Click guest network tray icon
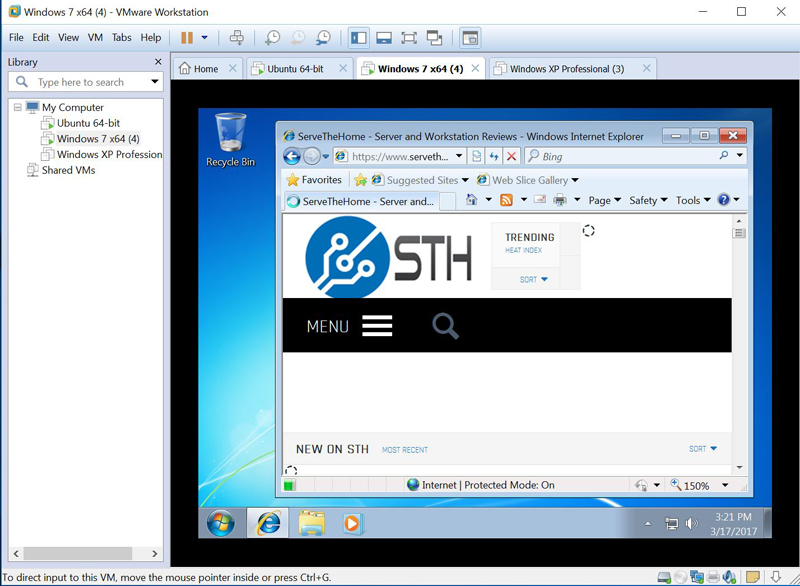This screenshot has height=586, width=800. [x=671, y=523]
